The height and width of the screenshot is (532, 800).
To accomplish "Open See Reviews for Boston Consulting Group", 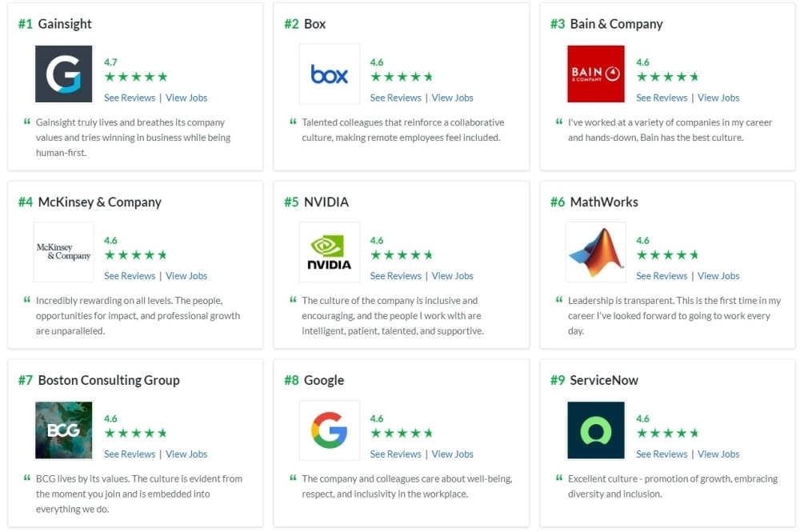I will click(130, 454).
